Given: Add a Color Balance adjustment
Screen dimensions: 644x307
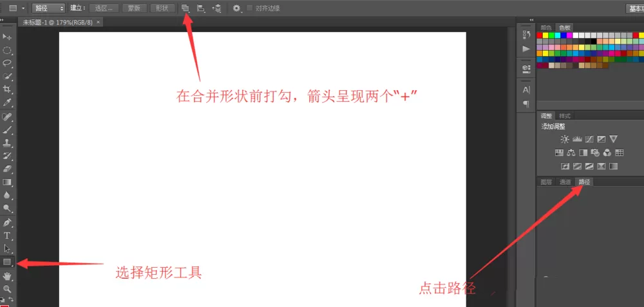Looking at the screenshot, I should (571, 153).
